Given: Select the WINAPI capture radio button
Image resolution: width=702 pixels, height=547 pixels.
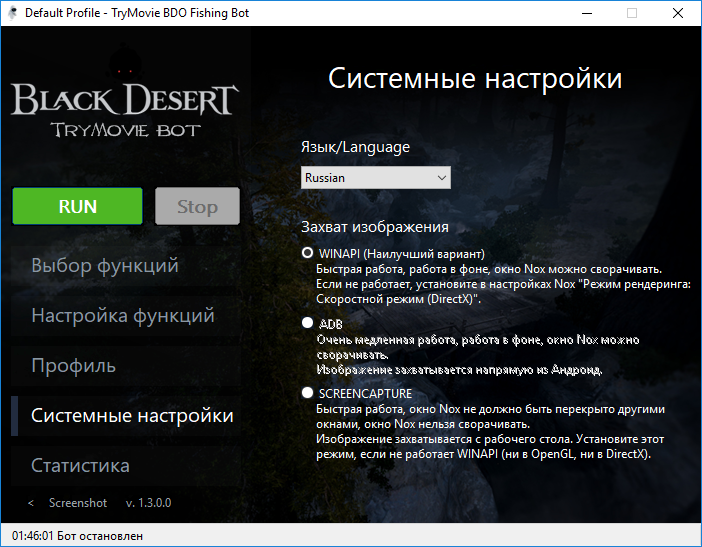Looking at the screenshot, I should point(307,253).
